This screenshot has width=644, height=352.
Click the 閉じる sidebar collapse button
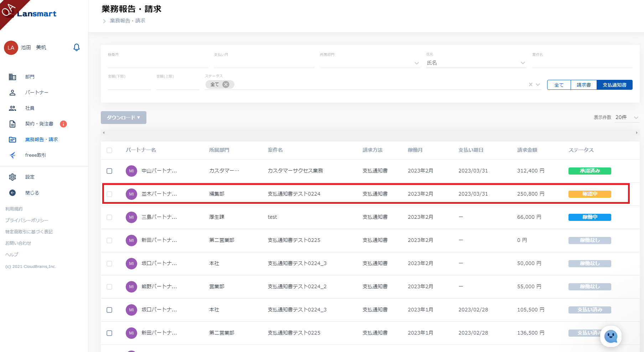pos(12,193)
